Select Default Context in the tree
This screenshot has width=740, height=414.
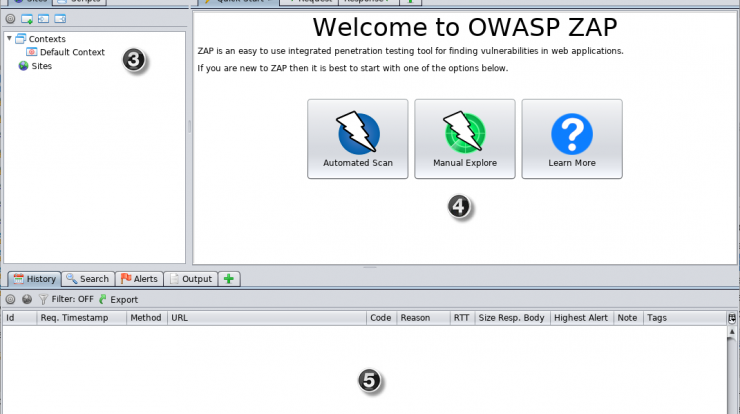[x=66, y=52]
